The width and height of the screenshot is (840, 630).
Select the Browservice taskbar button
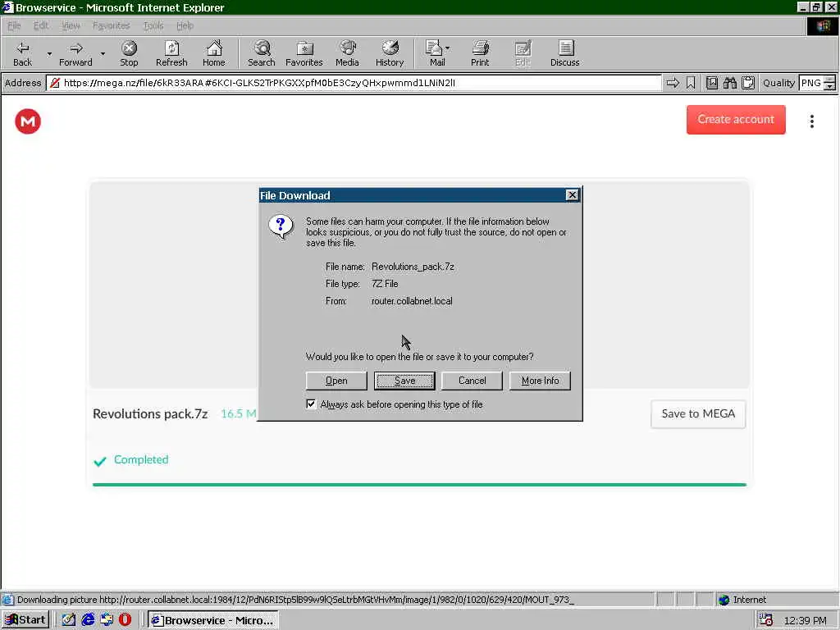point(212,620)
